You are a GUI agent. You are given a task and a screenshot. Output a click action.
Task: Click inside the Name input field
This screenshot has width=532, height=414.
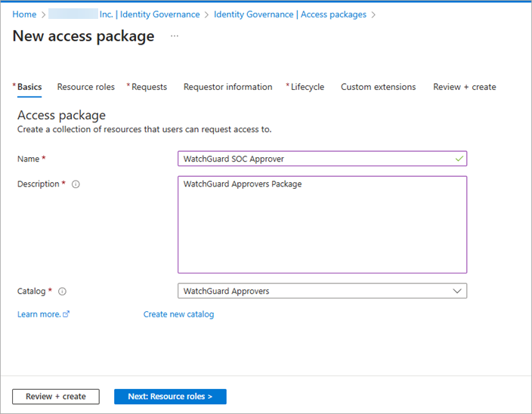point(310,159)
